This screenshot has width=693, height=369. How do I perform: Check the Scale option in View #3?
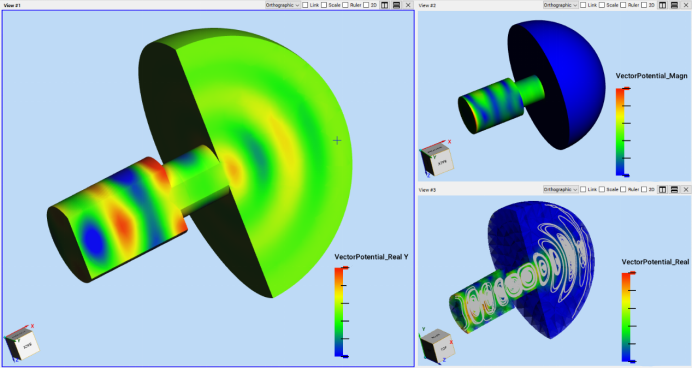tap(602, 189)
